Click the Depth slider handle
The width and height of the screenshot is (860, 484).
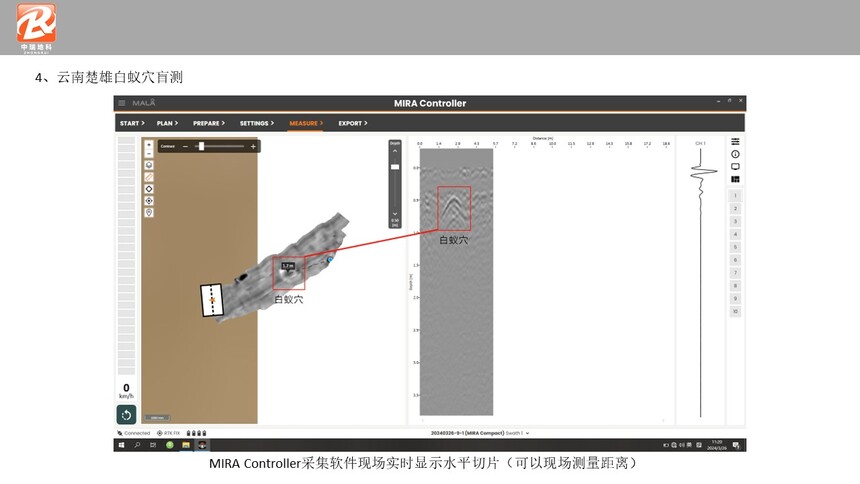395,167
